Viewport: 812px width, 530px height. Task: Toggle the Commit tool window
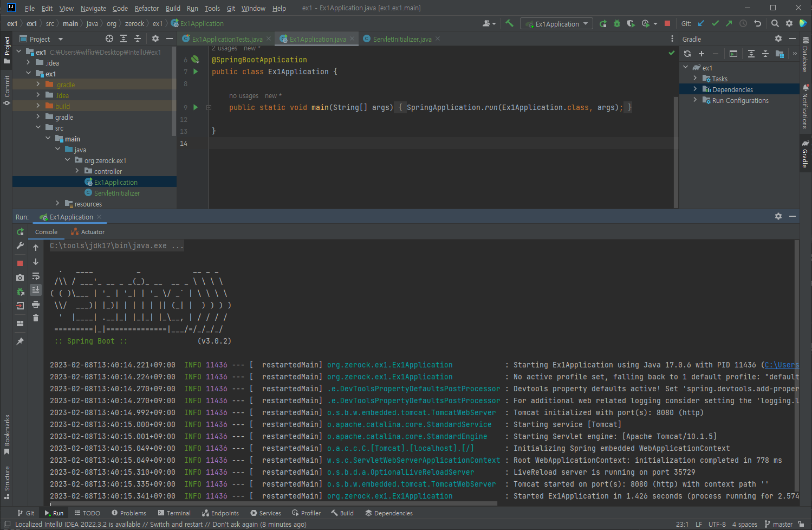point(7,91)
